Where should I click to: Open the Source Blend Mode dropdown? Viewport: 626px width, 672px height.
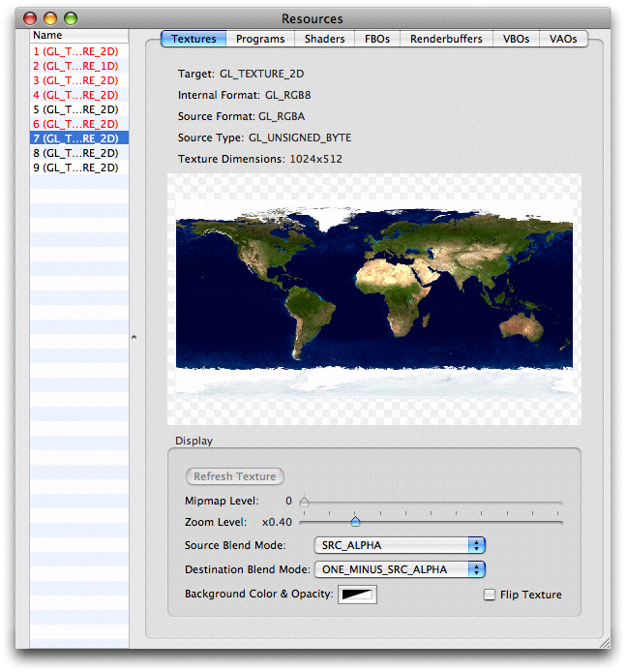pyautogui.click(x=399, y=545)
